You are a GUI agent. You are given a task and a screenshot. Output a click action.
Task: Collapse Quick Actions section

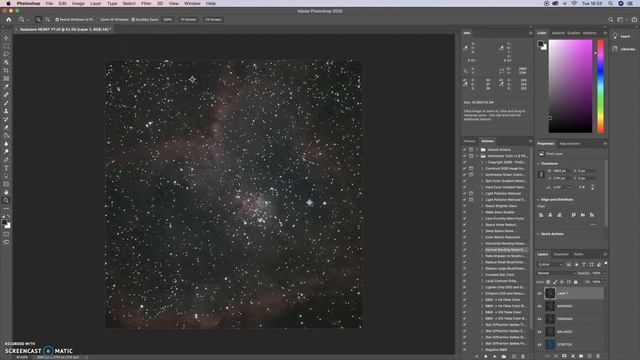click(538, 234)
